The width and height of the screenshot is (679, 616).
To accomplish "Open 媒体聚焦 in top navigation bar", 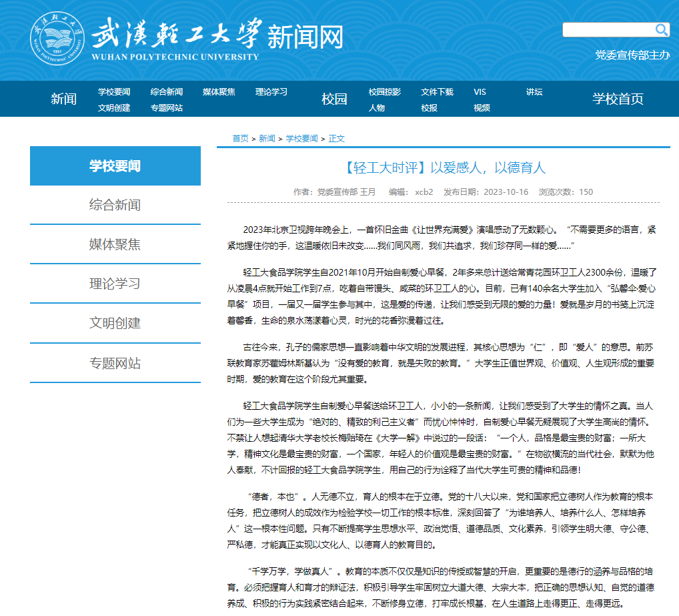I will [219, 92].
